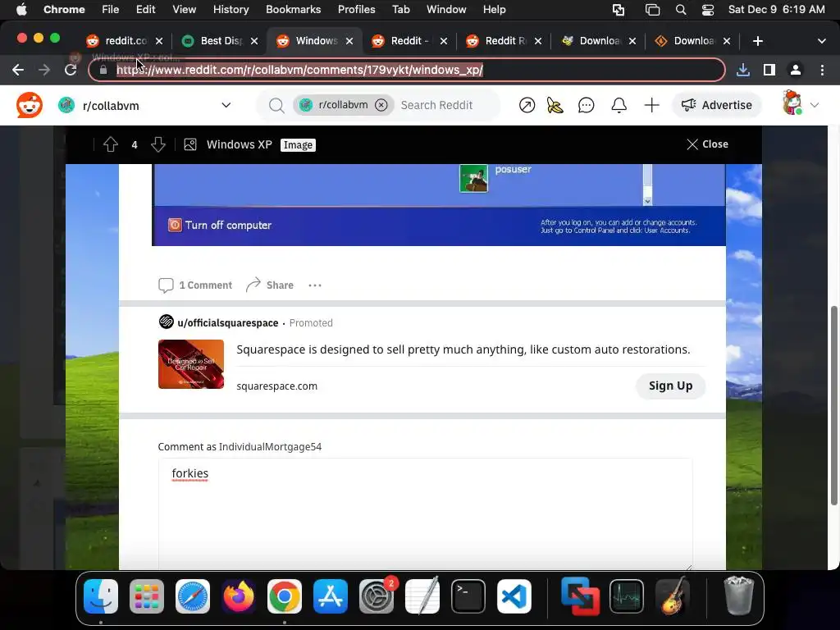Screen dimensions: 840x630
Task: Open the Trash in the Dock
Action: 739,596
